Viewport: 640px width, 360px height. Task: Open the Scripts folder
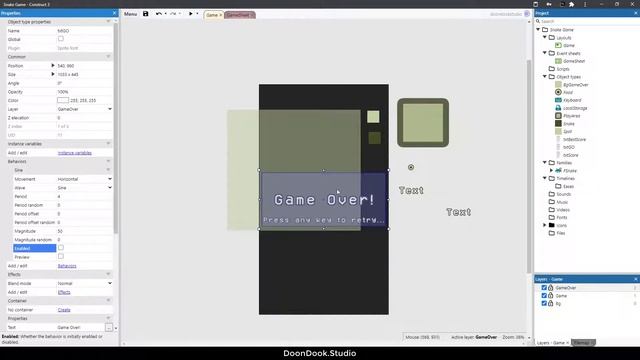click(x=562, y=69)
